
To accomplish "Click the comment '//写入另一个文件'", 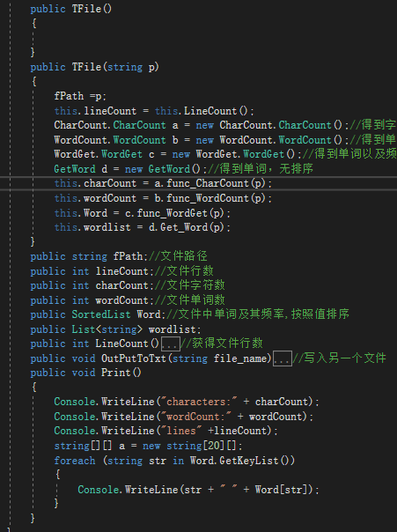I will coord(340,358).
